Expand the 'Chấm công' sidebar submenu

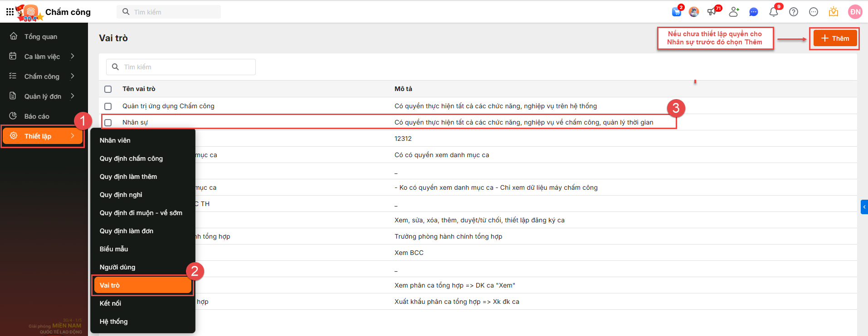(42, 77)
